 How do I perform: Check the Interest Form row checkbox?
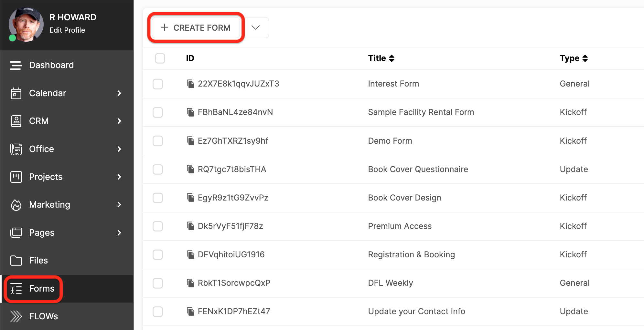click(x=158, y=84)
